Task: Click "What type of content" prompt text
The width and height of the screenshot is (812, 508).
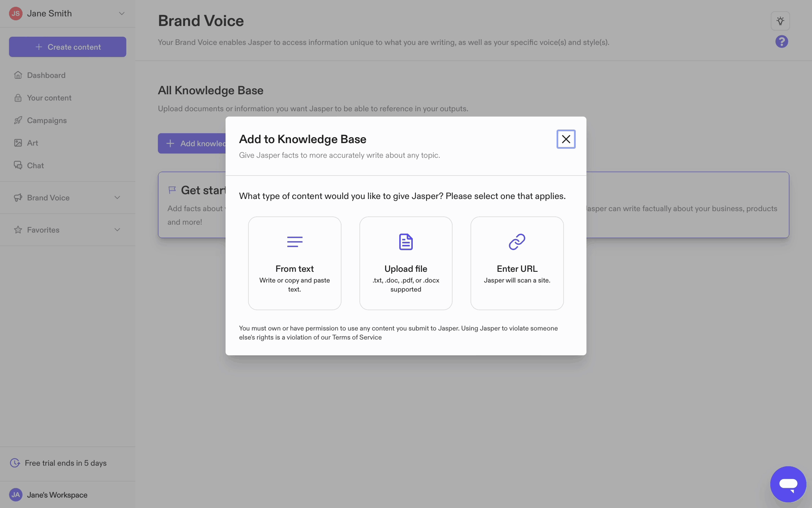Action: point(402,196)
